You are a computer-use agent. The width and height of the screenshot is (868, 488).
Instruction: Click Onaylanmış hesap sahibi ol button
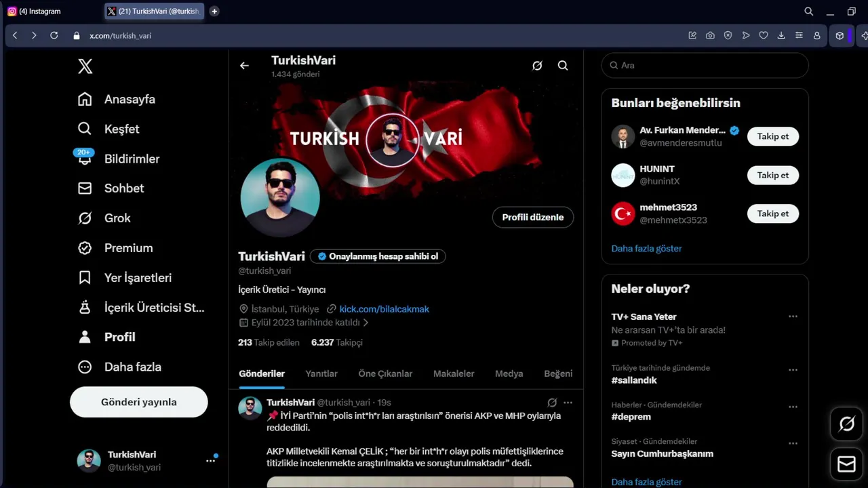[378, 256]
